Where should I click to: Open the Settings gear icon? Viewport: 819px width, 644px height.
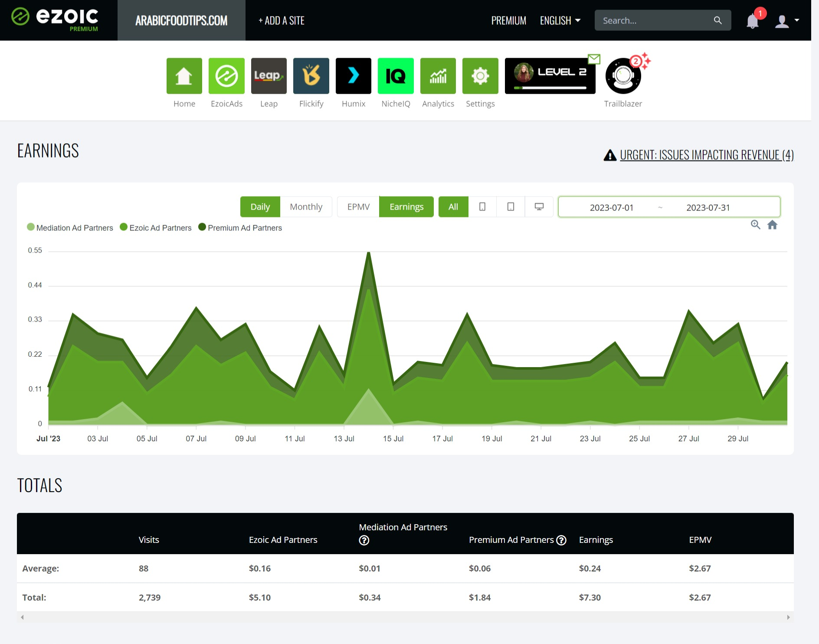point(480,76)
